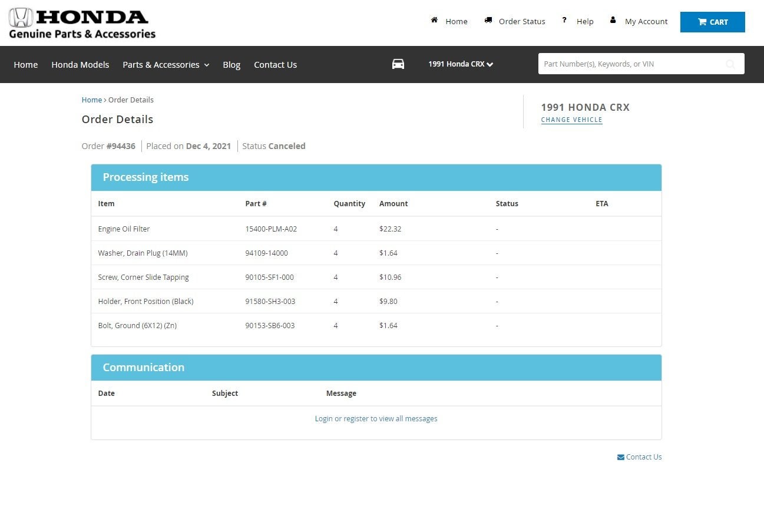The width and height of the screenshot is (764, 532).
Task: Click the envelope icon by Contact Us
Action: pyautogui.click(x=621, y=457)
